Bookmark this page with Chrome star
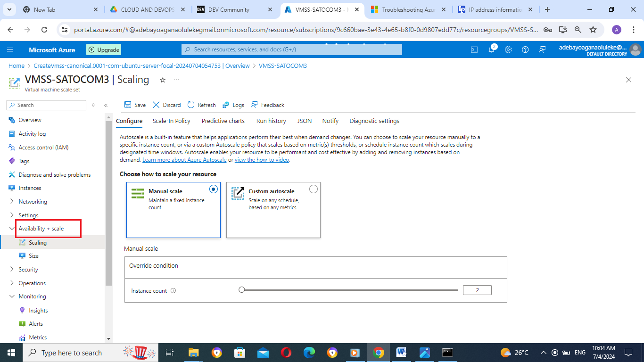 pyautogui.click(x=593, y=29)
